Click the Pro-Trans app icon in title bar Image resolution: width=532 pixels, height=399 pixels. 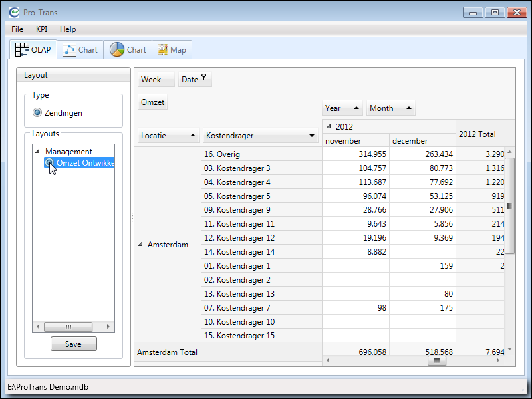pyautogui.click(x=14, y=12)
